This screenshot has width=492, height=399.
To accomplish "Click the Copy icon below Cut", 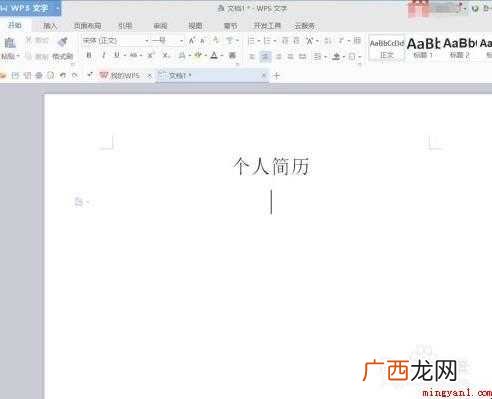I will [x=29, y=57].
